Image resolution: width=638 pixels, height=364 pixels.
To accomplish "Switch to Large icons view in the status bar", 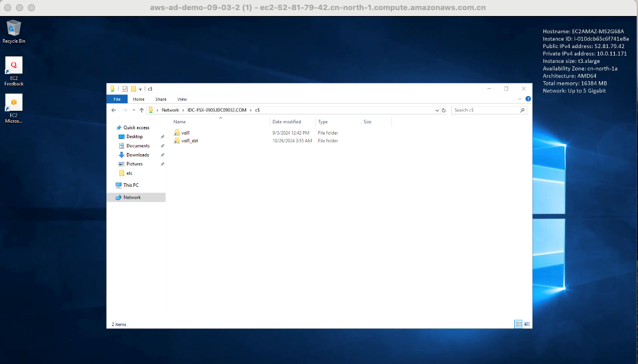I will pos(527,324).
